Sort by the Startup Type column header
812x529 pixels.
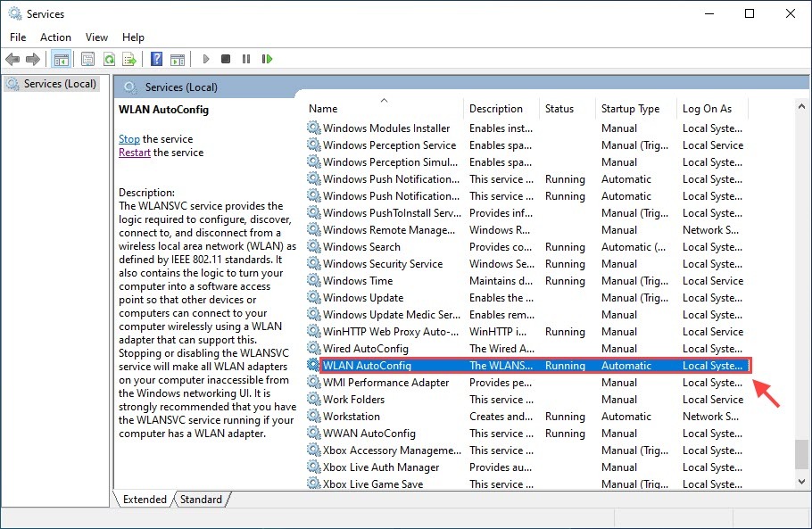coord(636,109)
